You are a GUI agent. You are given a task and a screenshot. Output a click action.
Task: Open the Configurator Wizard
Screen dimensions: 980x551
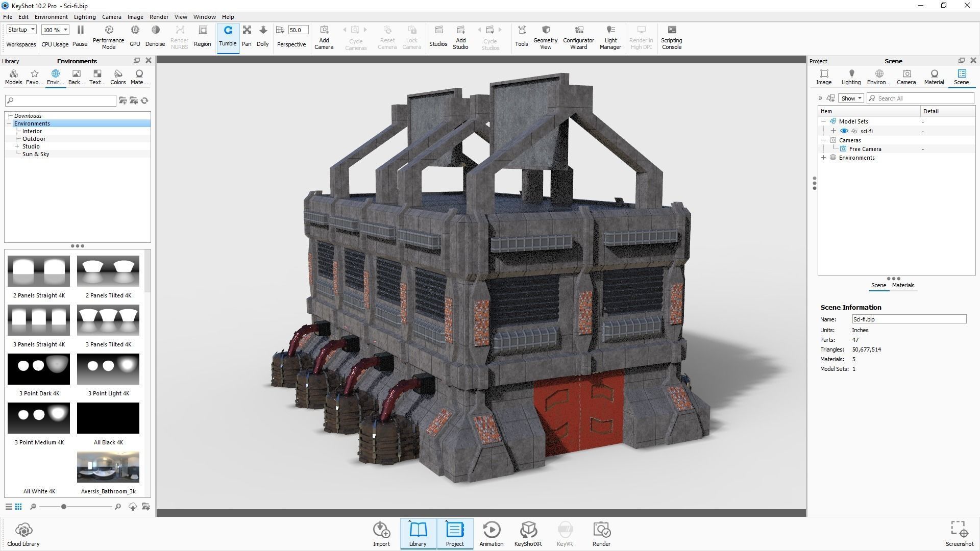click(x=578, y=36)
